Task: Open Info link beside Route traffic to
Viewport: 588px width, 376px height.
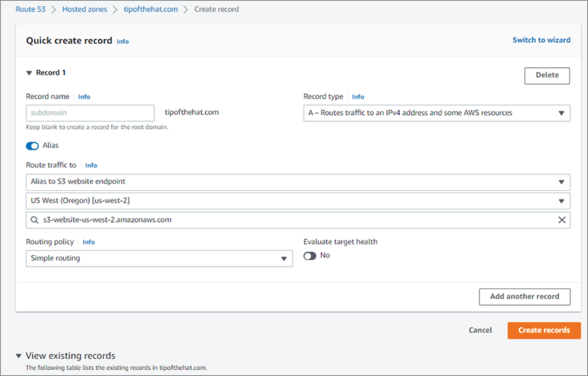Action: 91,165
